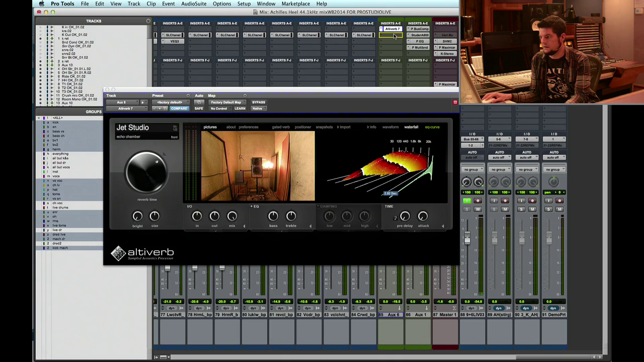
Task: Solo the 88 9+6LIV03 track
Action: 466,209
